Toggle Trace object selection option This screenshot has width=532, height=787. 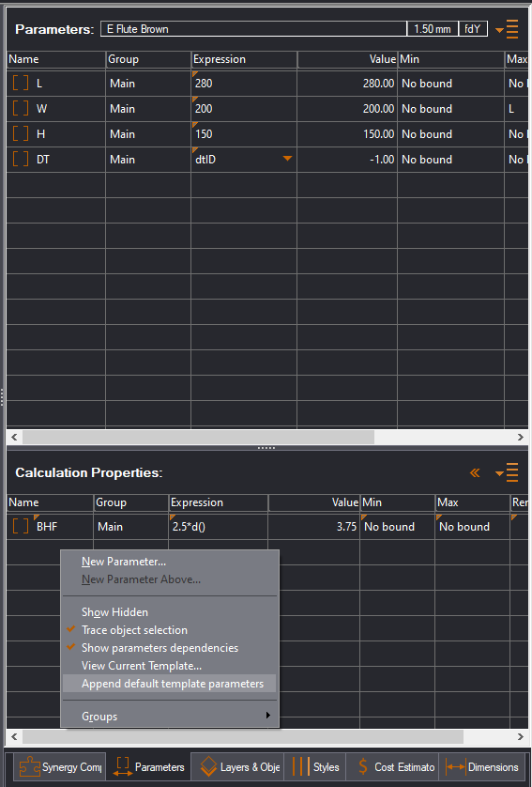(134, 630)
